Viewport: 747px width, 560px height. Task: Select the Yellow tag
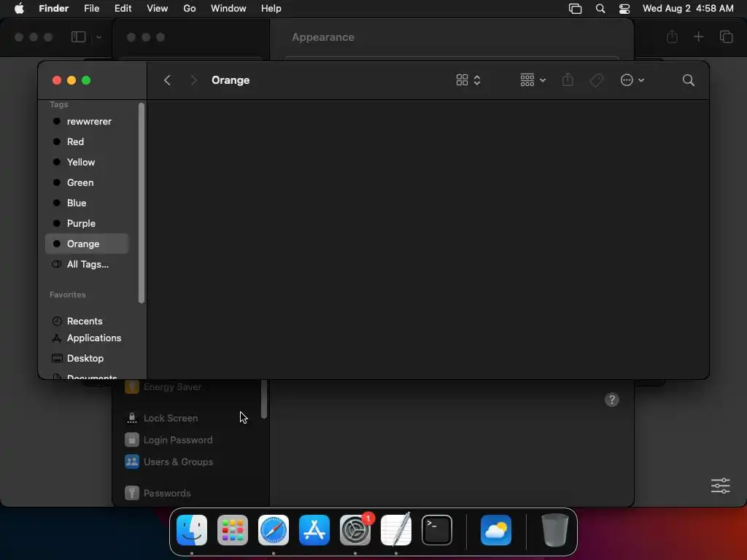click(87, 163)
